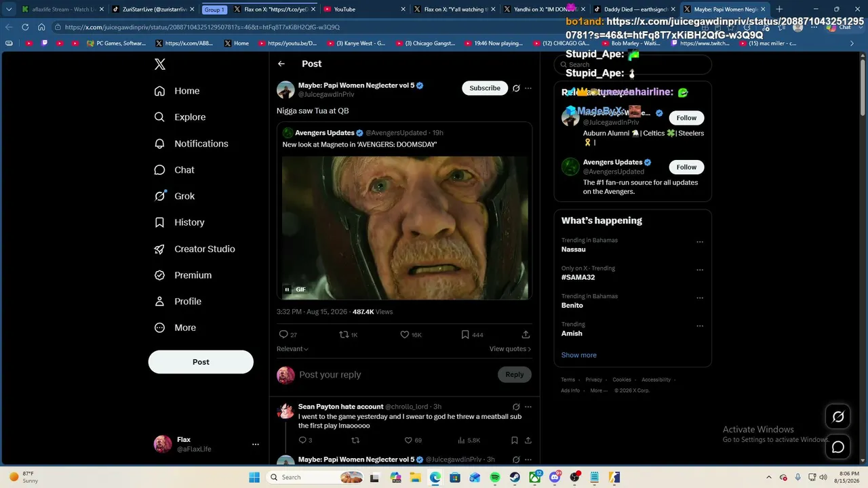Viewport: 868px width, 488px height.
Task: Click the Group 1 tab group label
Action: (214, 9)
